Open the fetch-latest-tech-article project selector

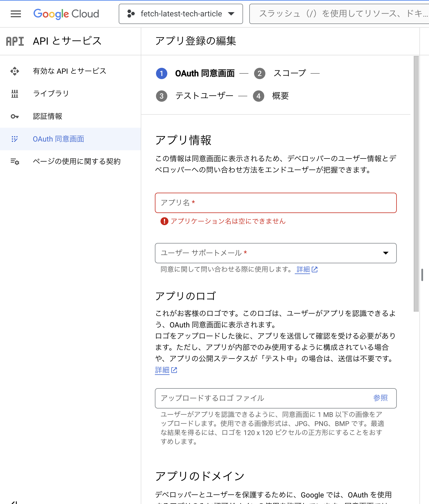click(181, 14)
